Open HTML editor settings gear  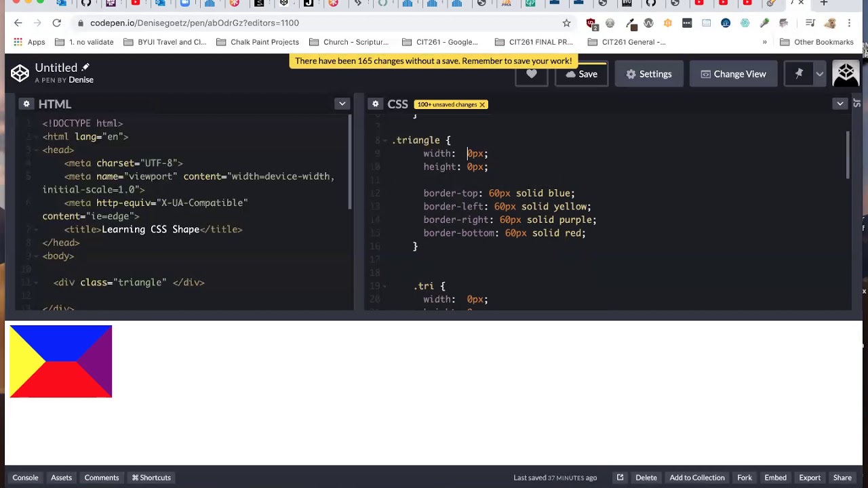(x=26, y=104)
